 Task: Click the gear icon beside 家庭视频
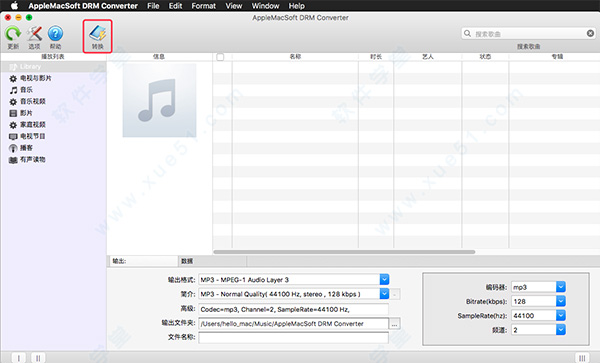[13, 125]
